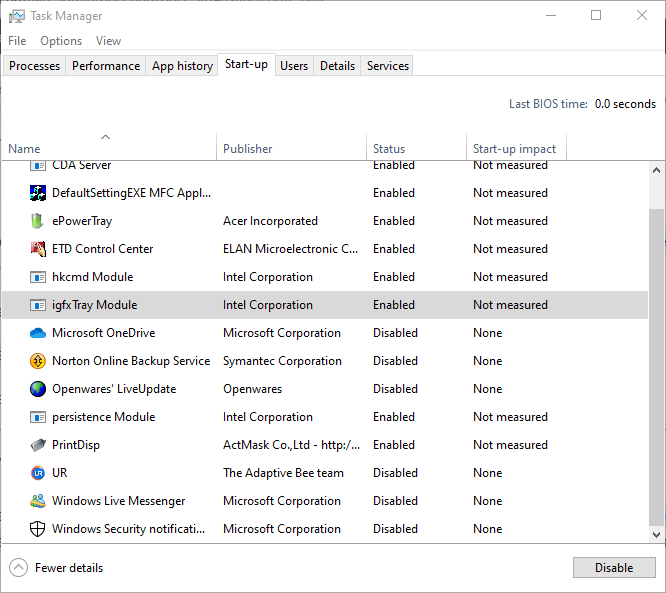Click the ePowerTray battery icon
666x593 pixels.
tap(38, 221)
